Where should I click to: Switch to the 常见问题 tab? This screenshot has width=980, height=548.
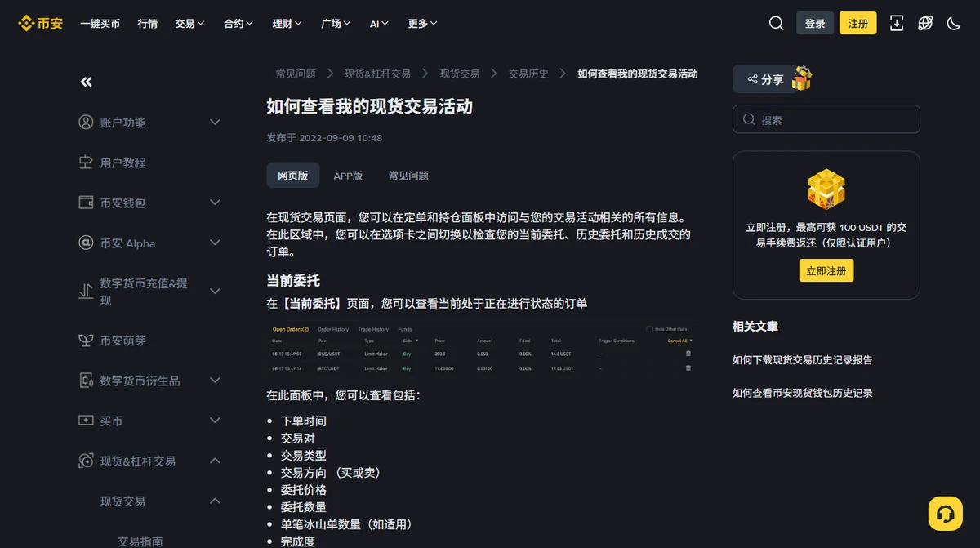tap(408, 176)
